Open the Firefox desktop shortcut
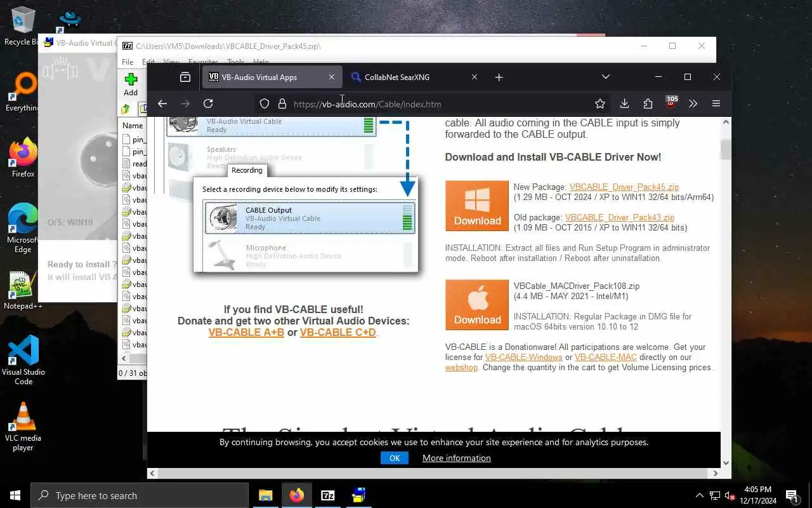This screenshot has width=812, height=508. coord(23,158)
